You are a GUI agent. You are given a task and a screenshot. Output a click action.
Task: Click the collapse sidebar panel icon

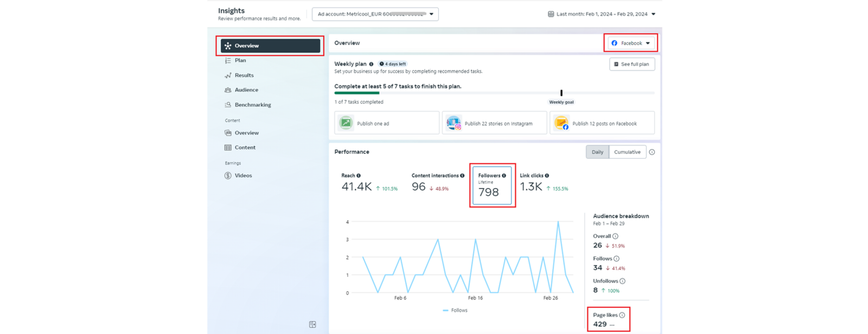[312, 324]
